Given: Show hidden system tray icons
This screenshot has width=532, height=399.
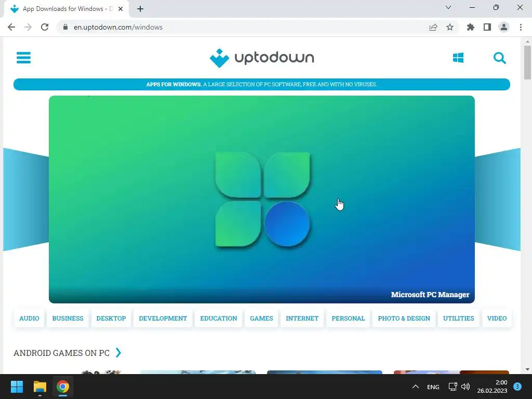Looking at the screenshot, I should tap(415, 387).
